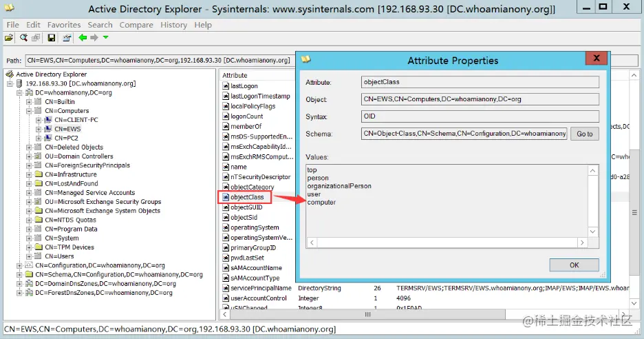Select the nTSecurityDescriptor attribute
The height and width of the screenshot is (339, 644).
(x=260, y=177)
